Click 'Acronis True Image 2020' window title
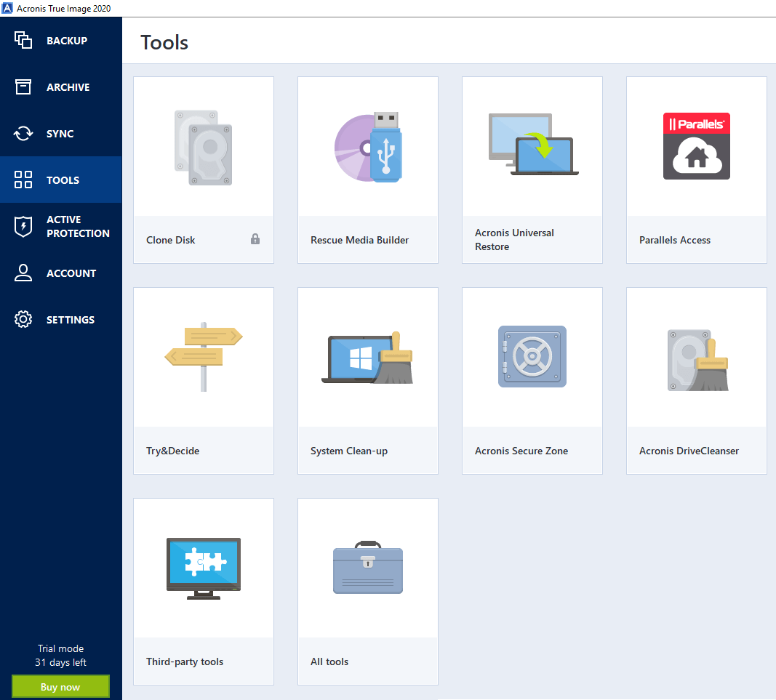The height and width of the screenshot is (700, 776). click(64, 9)
